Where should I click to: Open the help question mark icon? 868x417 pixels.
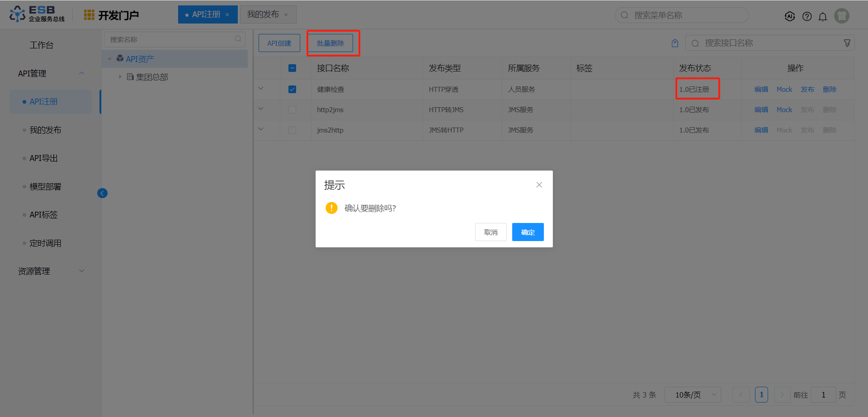[807, 16]
